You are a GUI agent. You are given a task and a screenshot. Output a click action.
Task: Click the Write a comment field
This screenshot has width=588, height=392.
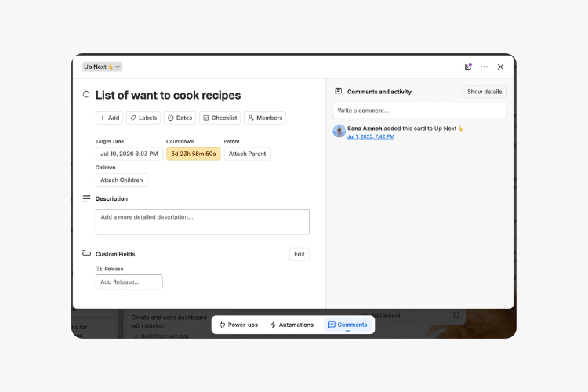click(420, 111)
